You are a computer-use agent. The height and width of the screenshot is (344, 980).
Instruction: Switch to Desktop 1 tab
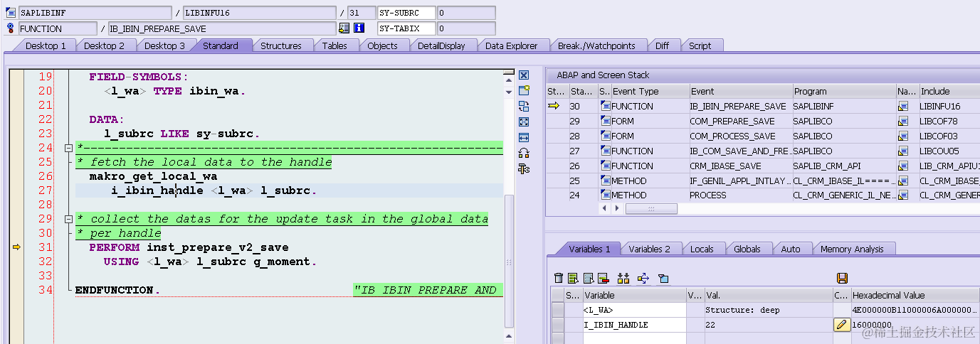point(46,45)
